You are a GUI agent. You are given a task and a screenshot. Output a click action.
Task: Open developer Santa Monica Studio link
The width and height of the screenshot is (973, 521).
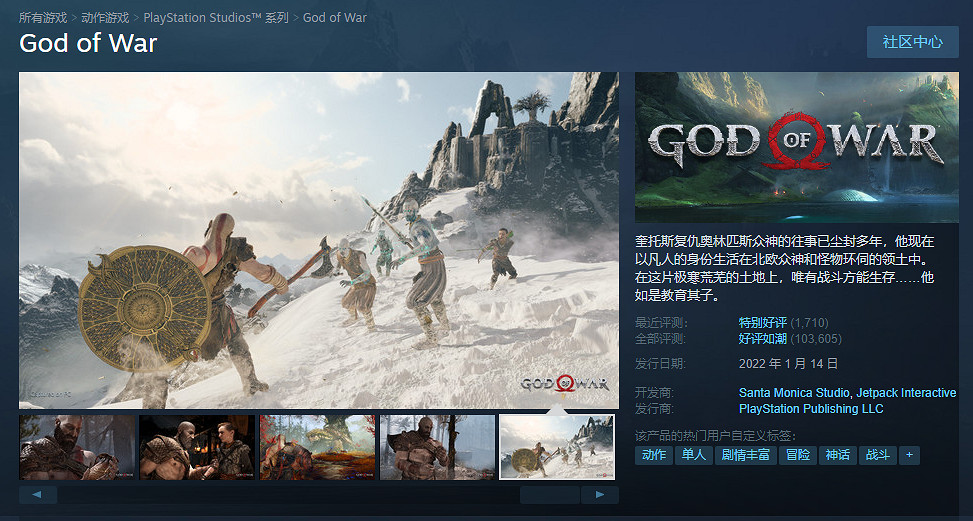[x=794, y=393]
